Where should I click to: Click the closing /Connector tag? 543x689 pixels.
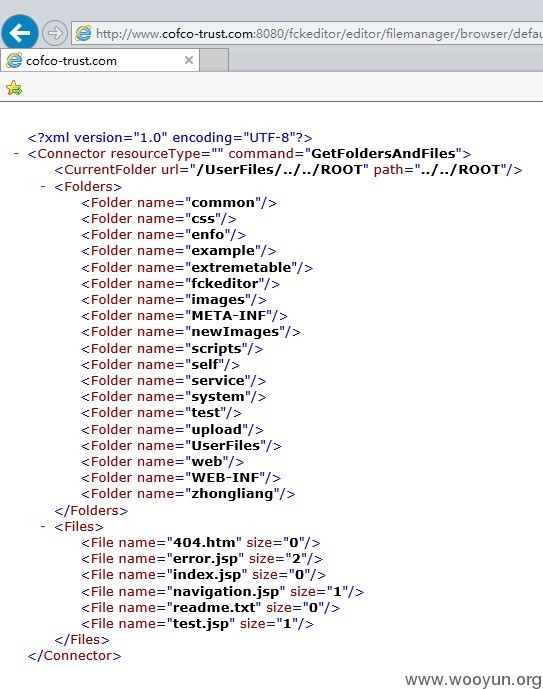tap(74, 656)
